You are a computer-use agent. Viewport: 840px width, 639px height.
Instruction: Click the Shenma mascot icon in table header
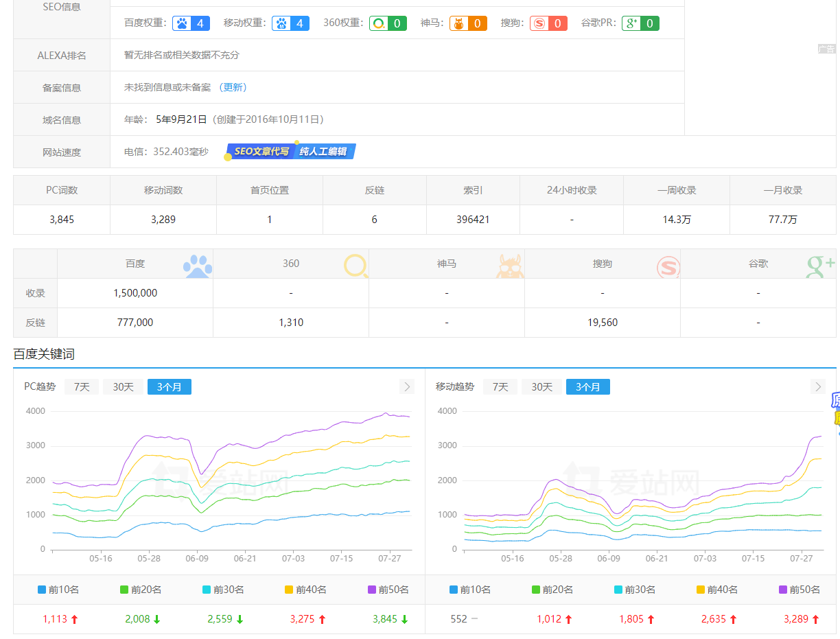tap(510, 266)
